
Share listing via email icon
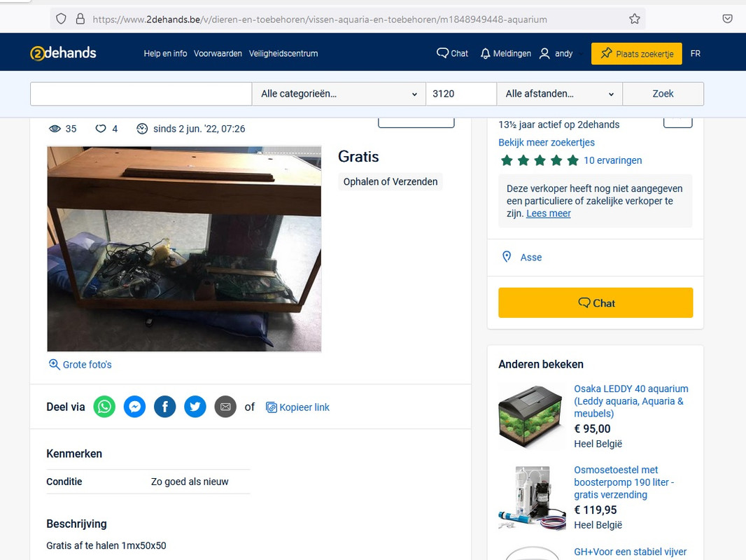[x=225, y=407]
